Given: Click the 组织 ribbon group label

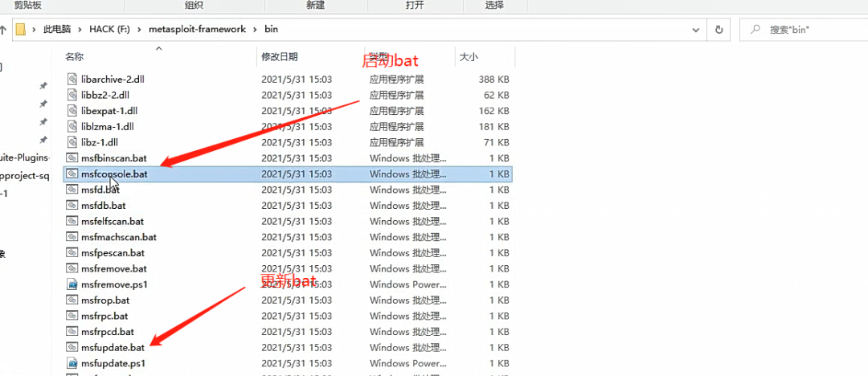Looking at the screenshot, I should (194, 6).
